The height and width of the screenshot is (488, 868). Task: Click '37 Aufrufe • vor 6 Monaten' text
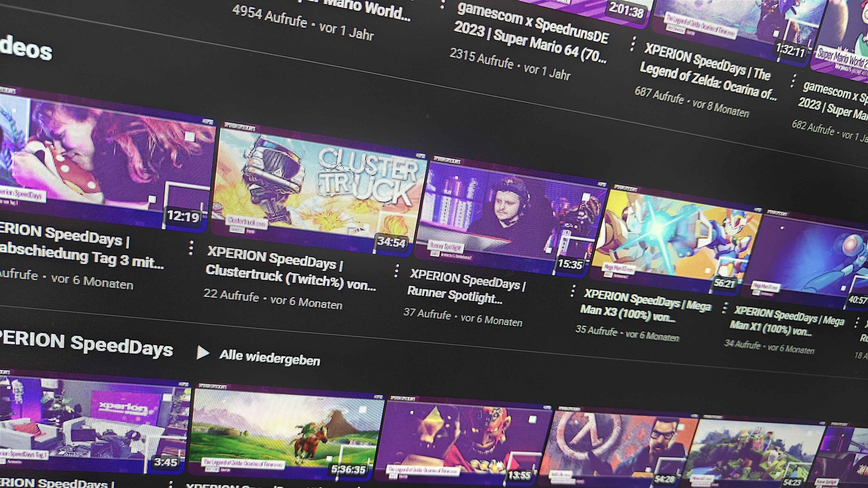tap(463, 317)
